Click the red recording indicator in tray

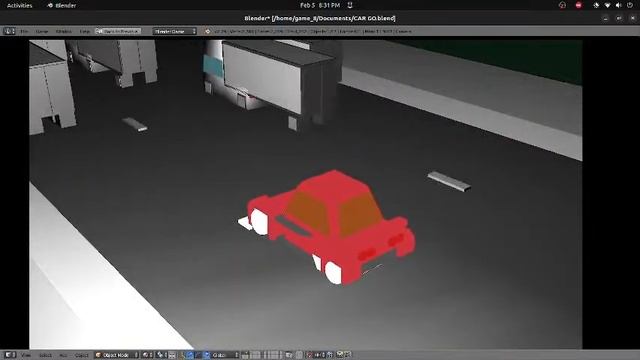579,5
